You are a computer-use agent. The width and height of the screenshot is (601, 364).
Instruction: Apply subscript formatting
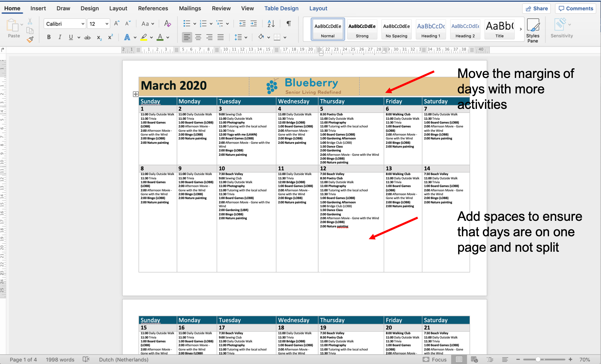(99, 37)
